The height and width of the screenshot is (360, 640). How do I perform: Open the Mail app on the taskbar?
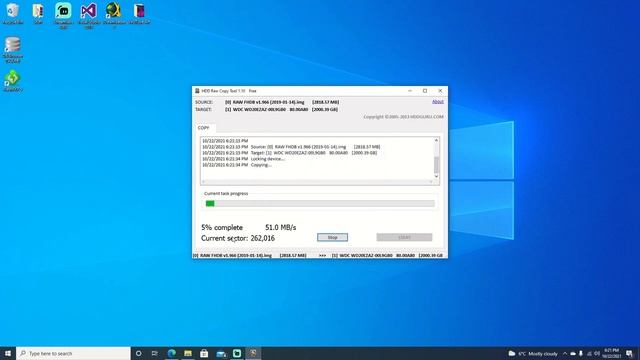pos(221,353)
